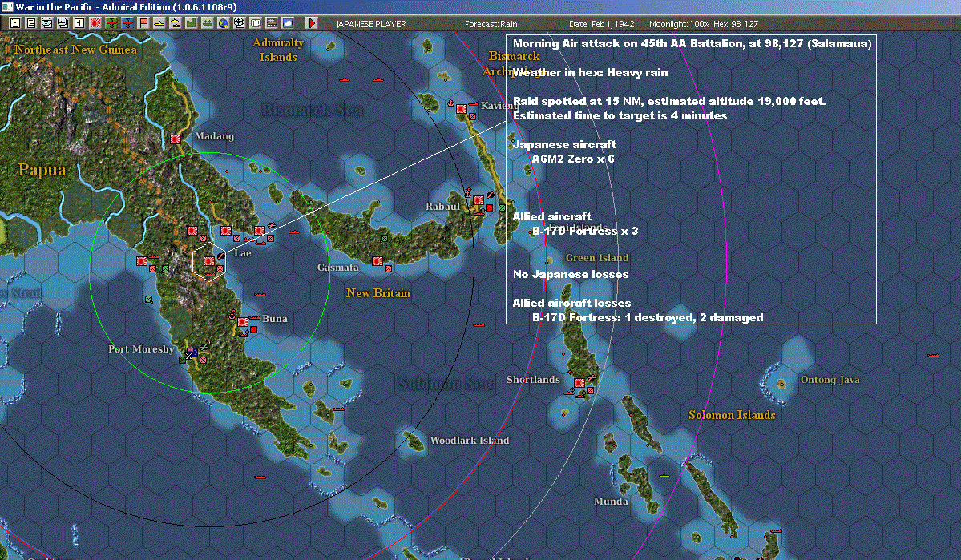Click the orange flag toolbar icon
Image resolution: width=961 pixels, height=560 pixels.
coord(143,23)
